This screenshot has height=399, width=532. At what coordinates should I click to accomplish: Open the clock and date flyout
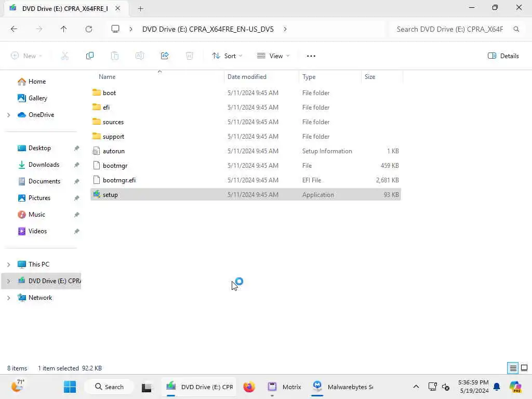pyautogui.click(x=473, y=387)
